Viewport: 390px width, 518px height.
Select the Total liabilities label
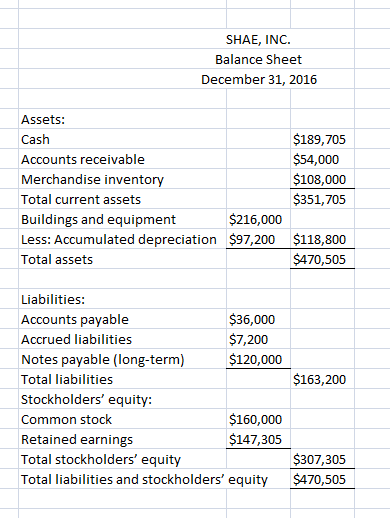coord(67,379)
